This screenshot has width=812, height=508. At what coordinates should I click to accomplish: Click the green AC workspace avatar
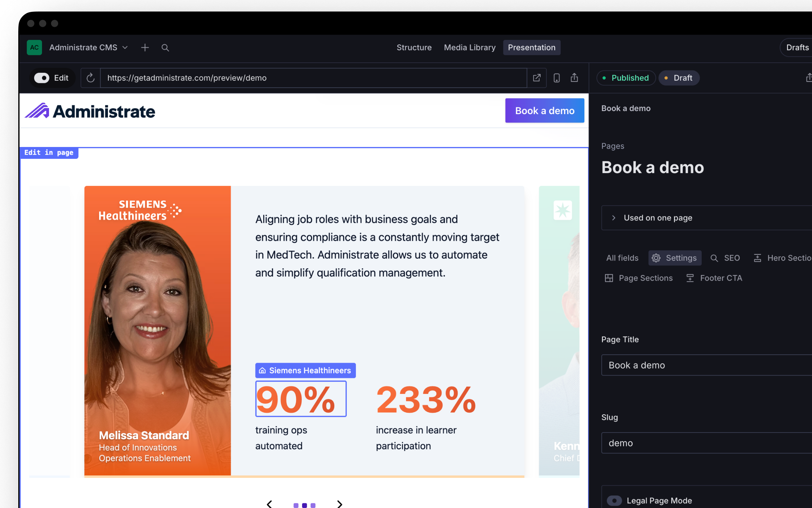pos(34,47)
